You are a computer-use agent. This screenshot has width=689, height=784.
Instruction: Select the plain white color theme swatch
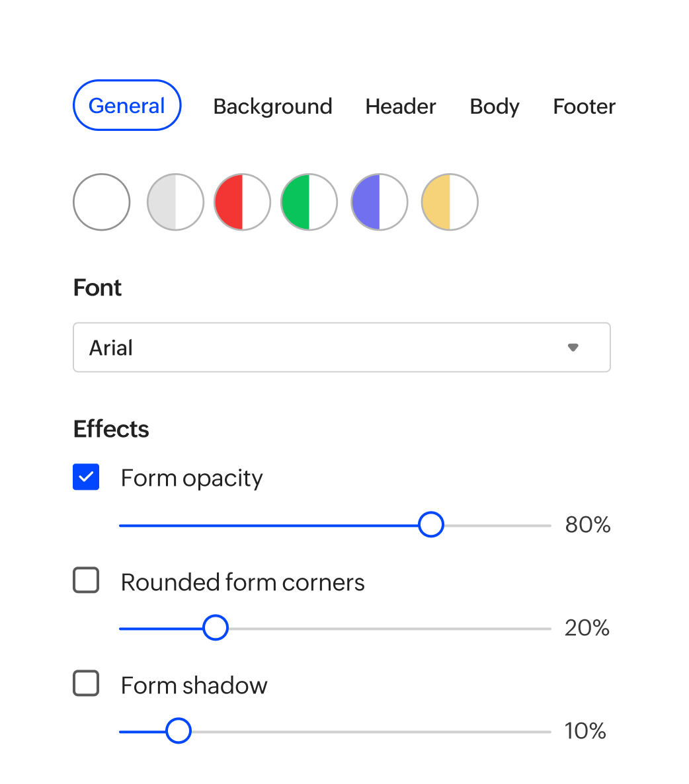[101, 202]
